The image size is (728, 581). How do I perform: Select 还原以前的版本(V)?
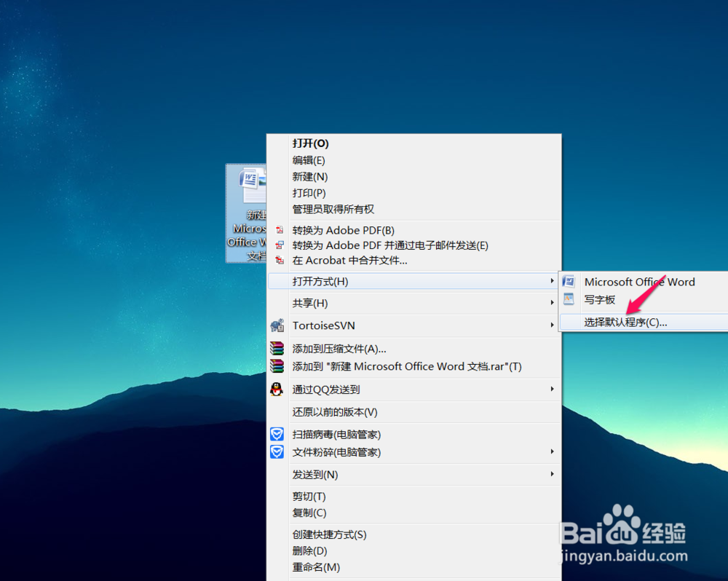click(414, 412)
